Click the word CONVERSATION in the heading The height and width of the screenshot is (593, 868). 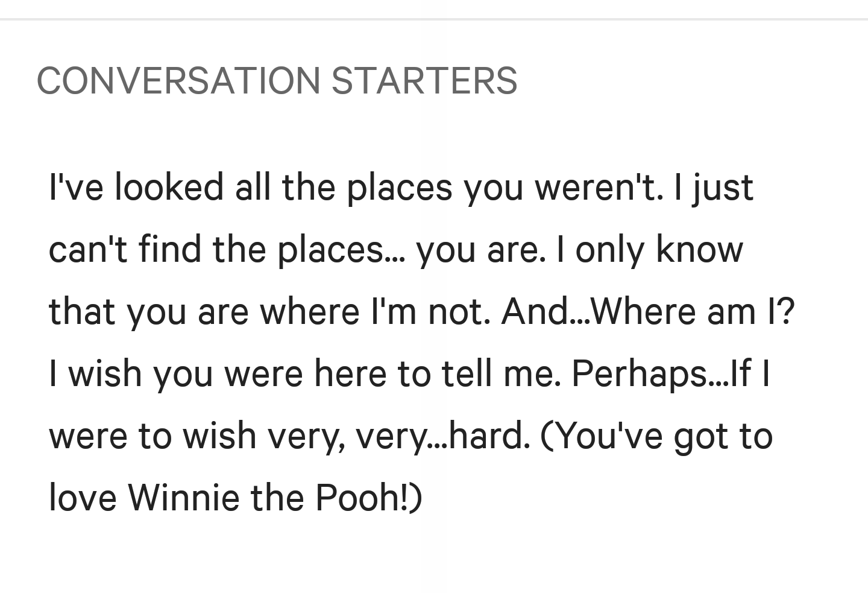(178, 80)
